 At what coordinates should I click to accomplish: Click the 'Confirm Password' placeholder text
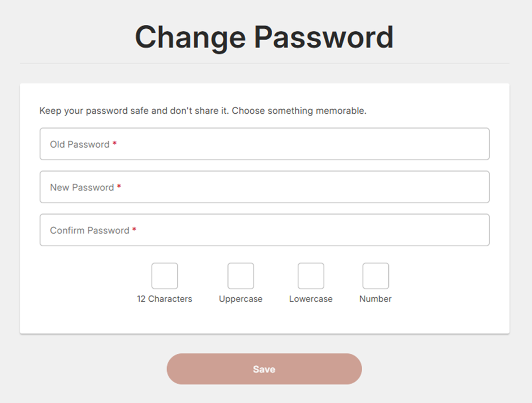89,230
